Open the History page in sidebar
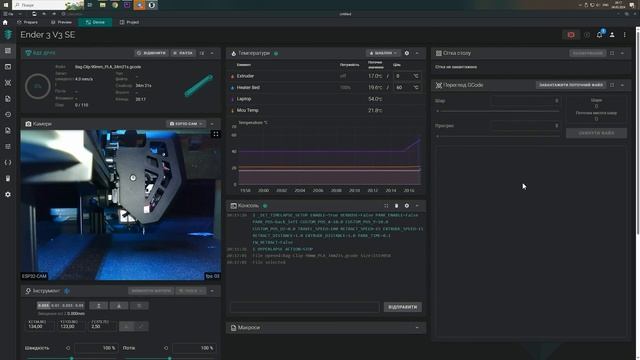 coord(8,115)
